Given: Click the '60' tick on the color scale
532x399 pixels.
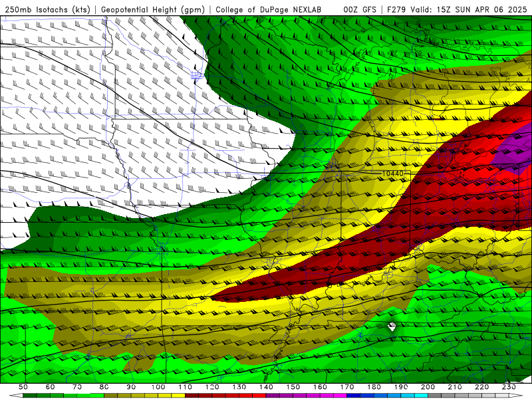Looking at the screenshot, I should point(51,387).
